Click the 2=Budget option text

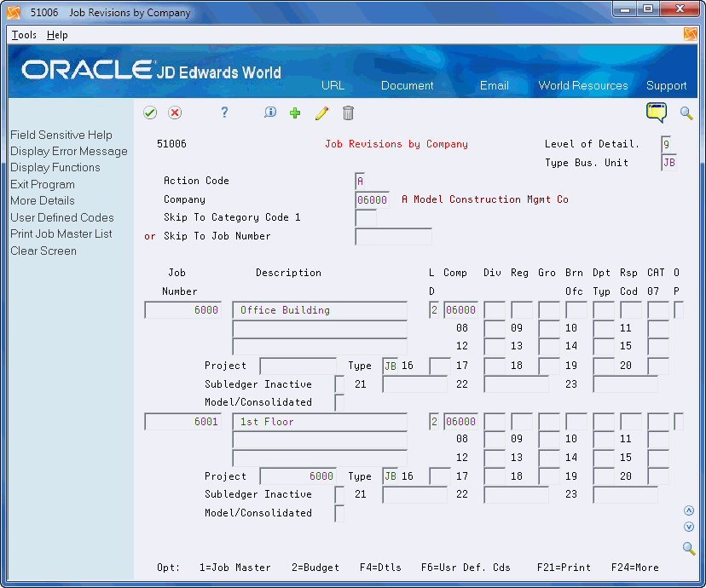tap(315, 568)
